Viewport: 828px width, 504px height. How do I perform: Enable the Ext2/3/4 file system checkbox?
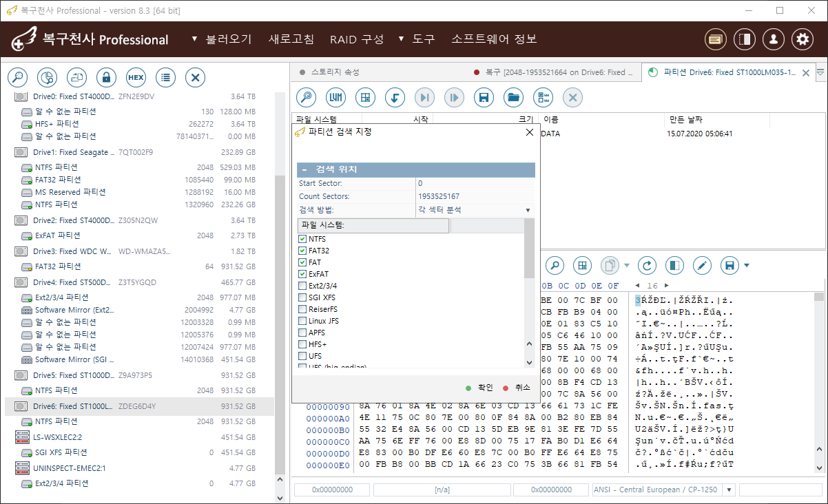pos(302,286)
